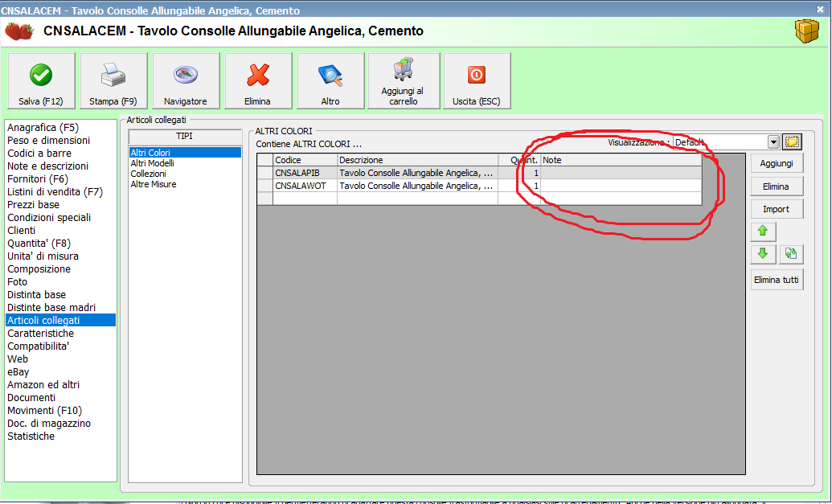Click the empty new-row Codice cell
This screenshot has width=832, height=504.
(305, 199)
